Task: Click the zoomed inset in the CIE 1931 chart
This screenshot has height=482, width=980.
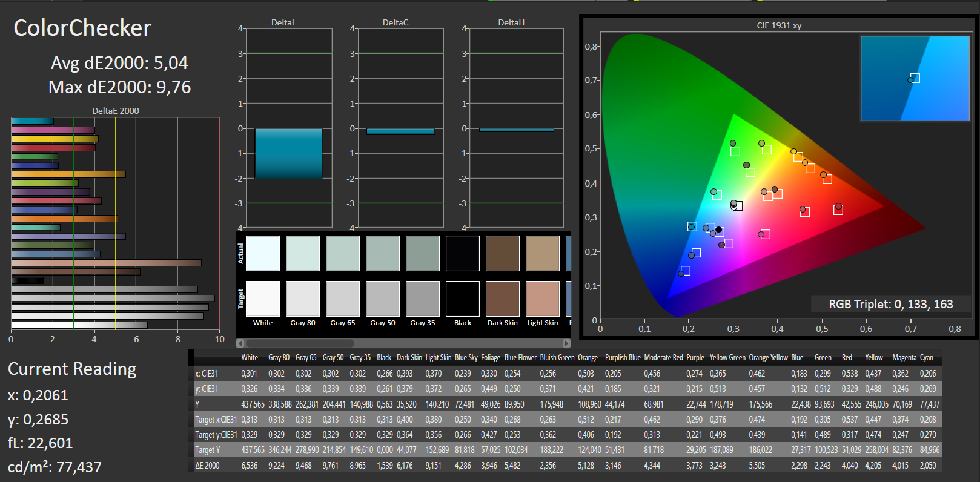Action: coord(915,78)
